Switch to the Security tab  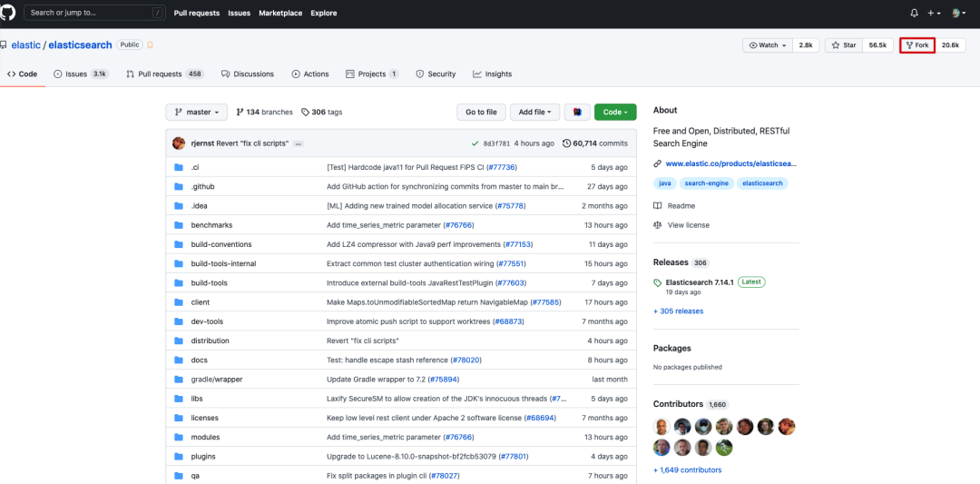(x=436, y=74)
